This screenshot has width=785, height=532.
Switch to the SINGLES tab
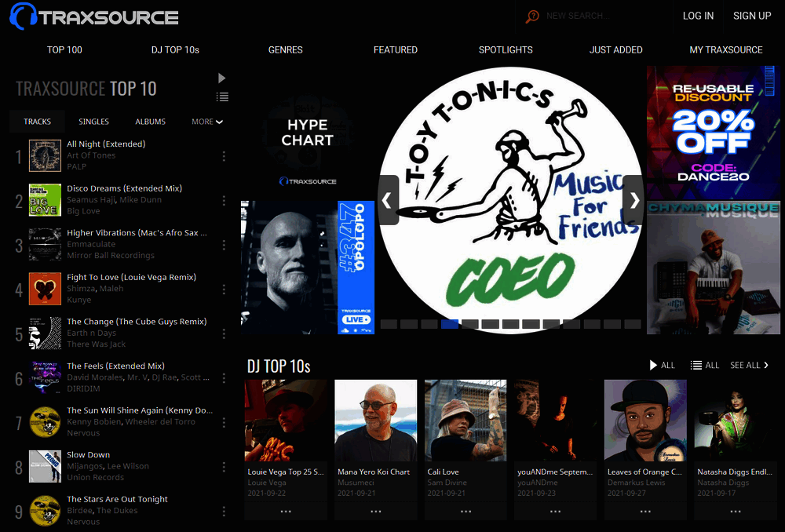[x=93, y=122]
